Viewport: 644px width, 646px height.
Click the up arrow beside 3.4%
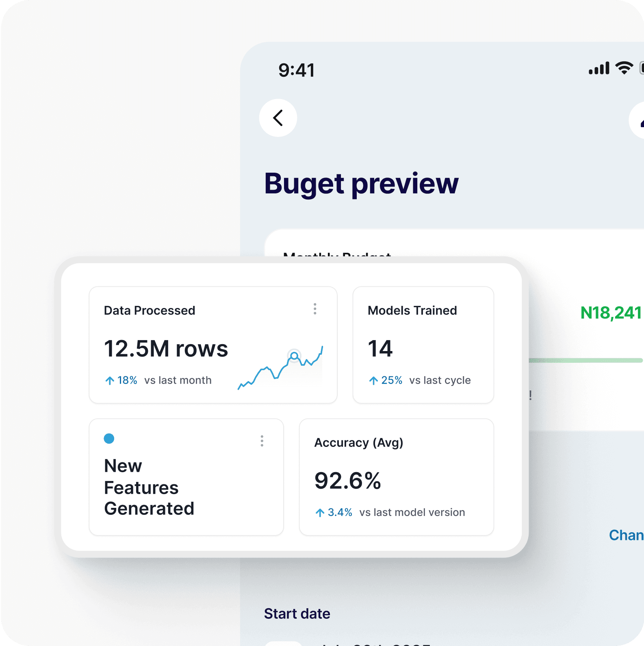point(320,513)
